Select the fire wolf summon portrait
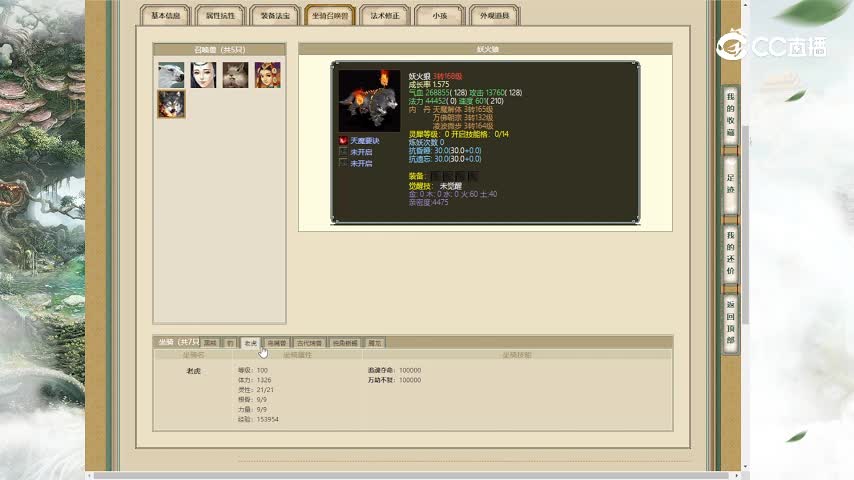The height and width of the screenshot is (480, 854). (171, 104)
